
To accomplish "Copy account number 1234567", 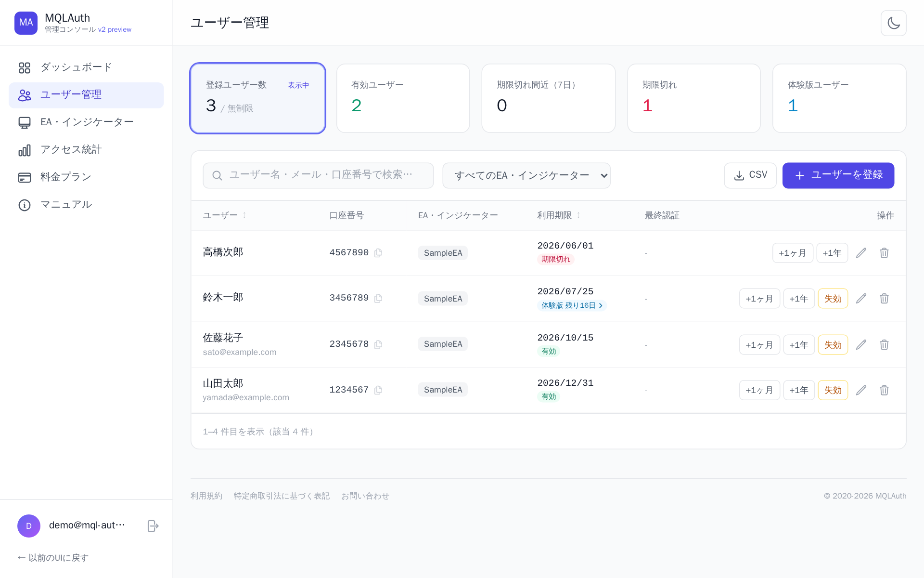I will (378, 390).
